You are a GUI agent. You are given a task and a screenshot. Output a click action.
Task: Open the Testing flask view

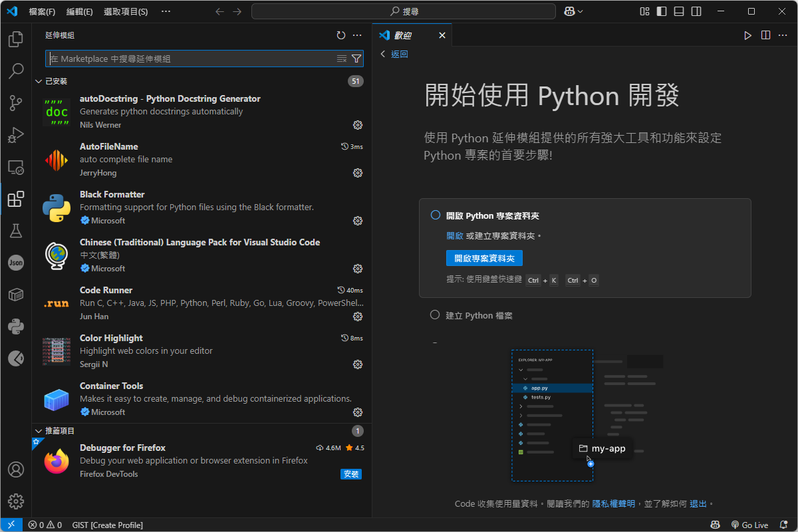(15, 231)
